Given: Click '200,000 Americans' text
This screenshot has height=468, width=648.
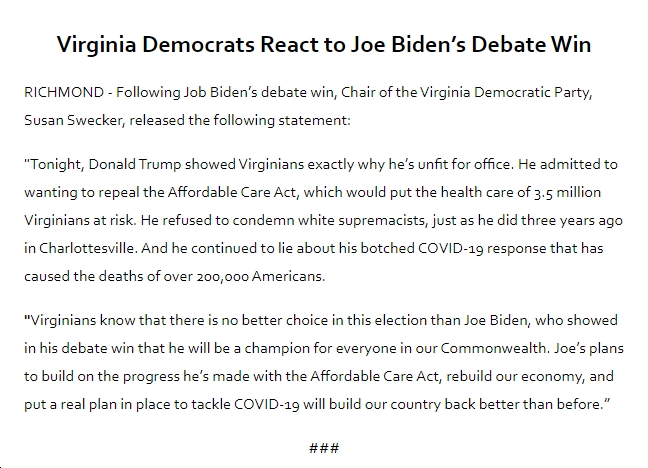Looking at the screenshot, I should pos(260,276).
